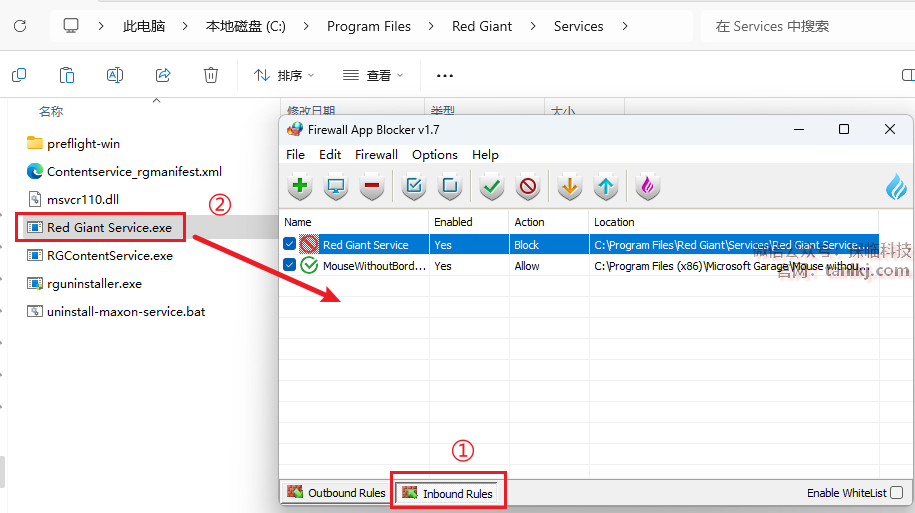Click the Explorer paste icon

click(67, 75)
